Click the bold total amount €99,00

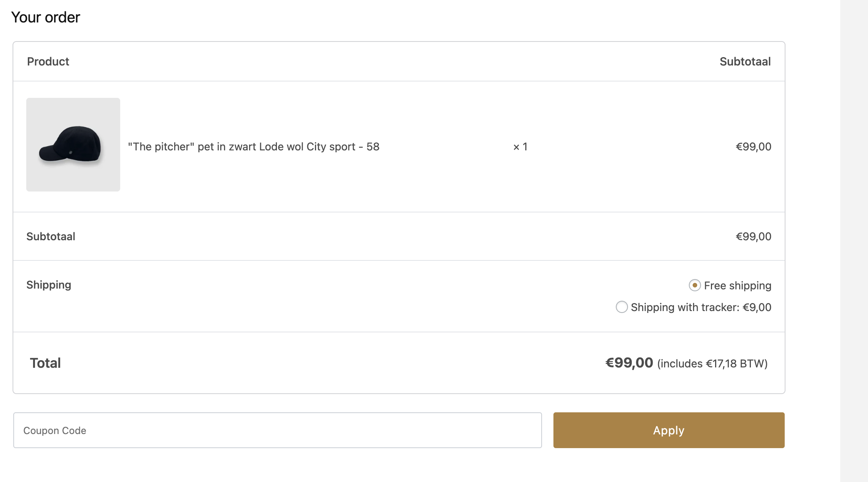point(629,363)
